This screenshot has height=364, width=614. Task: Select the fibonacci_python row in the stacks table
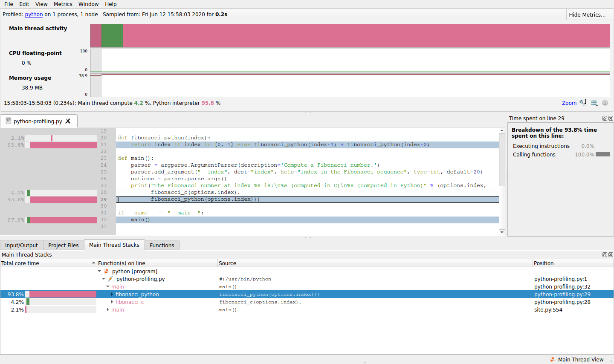point(307,294)
